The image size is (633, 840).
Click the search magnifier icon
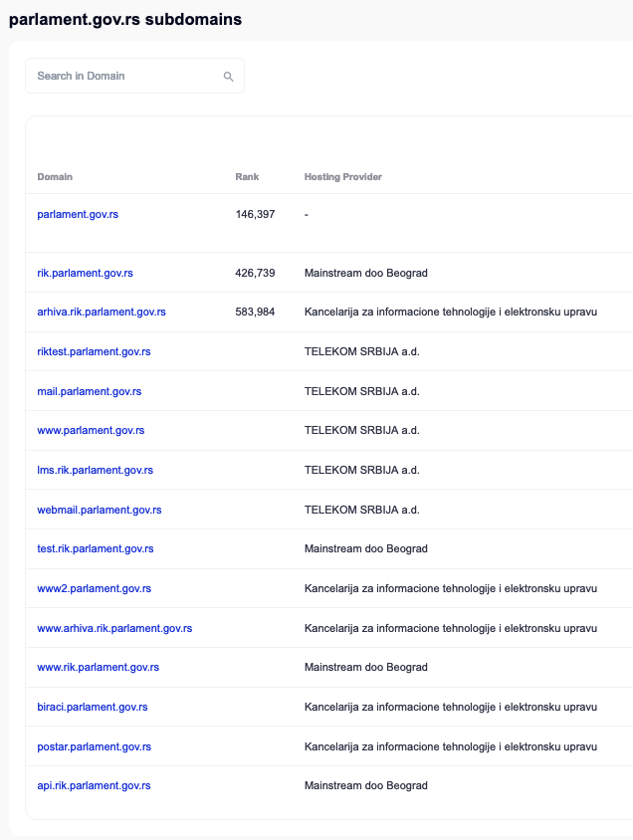pos(228,77)
